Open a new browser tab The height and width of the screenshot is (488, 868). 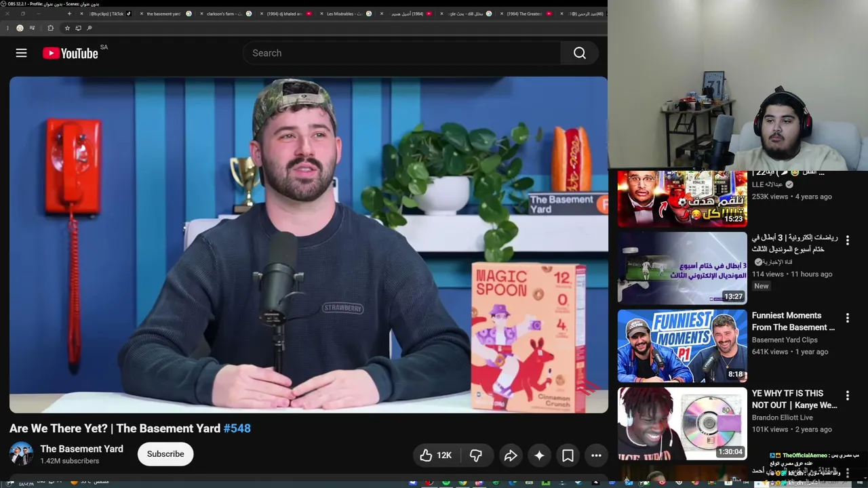[69, 14]
